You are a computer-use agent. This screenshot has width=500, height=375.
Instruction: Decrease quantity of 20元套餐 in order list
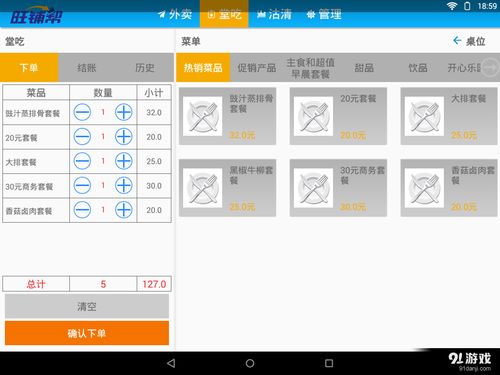(82, 137)
